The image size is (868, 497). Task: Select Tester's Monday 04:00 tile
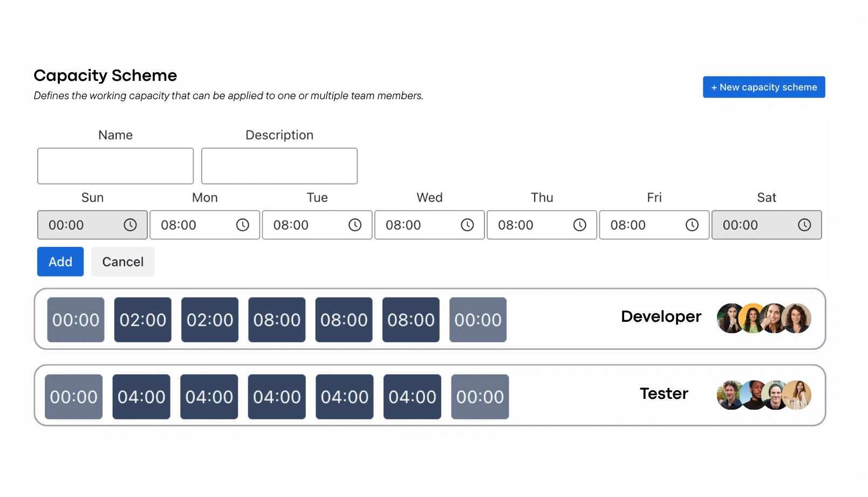click(141, 397)
